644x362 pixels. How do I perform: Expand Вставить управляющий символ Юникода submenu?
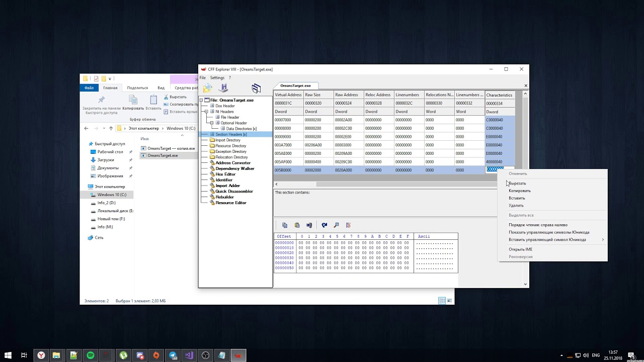(x=552, y=240)
